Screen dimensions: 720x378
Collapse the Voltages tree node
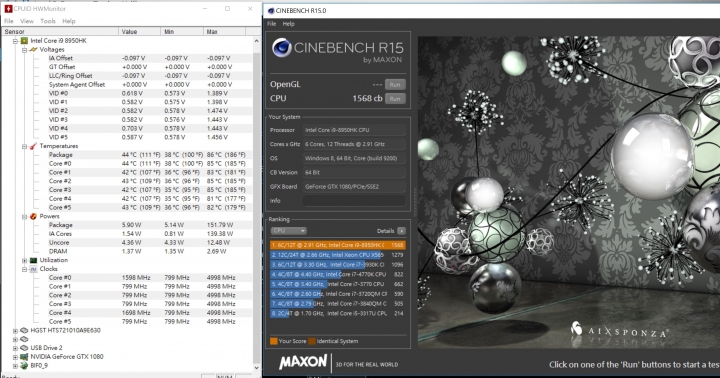(25, 50)
